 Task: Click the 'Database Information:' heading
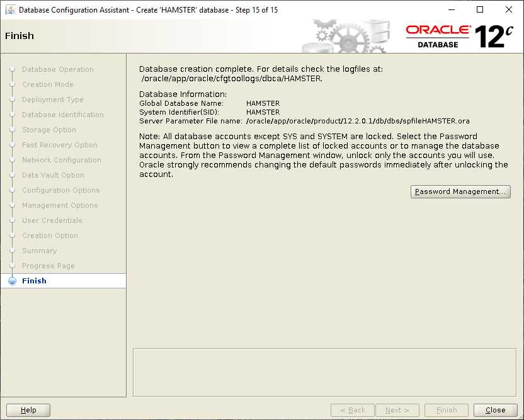[x=183, y=94]
